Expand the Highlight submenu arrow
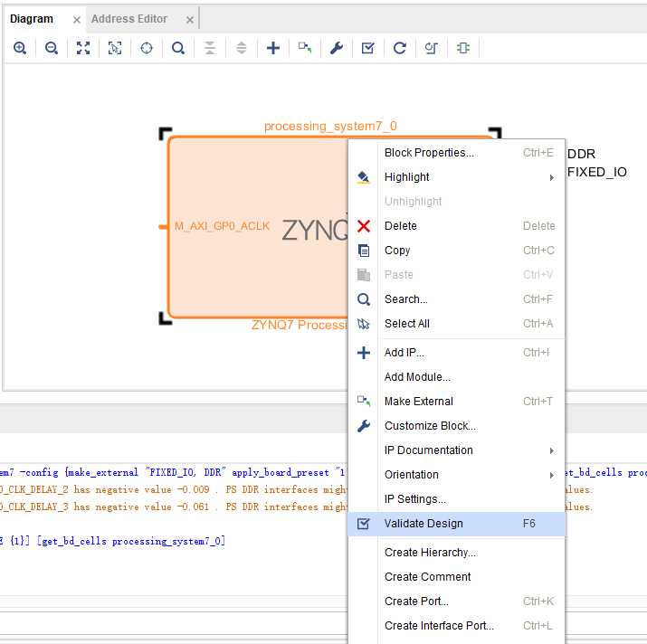This screenshot has width=647, height=644. [552, 177]
